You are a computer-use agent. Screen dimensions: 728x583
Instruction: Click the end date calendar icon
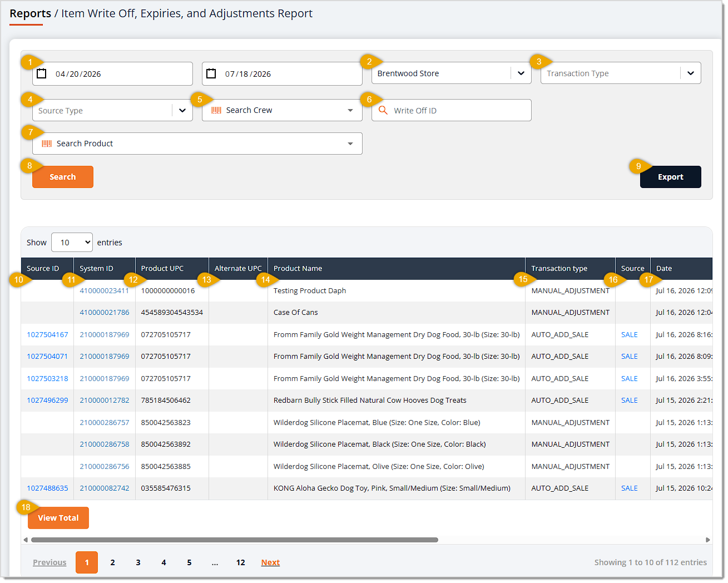[211, 73]
